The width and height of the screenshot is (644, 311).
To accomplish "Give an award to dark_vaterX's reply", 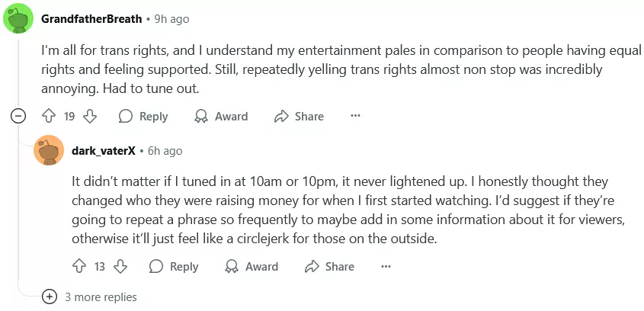I will [x=252, y=267].
